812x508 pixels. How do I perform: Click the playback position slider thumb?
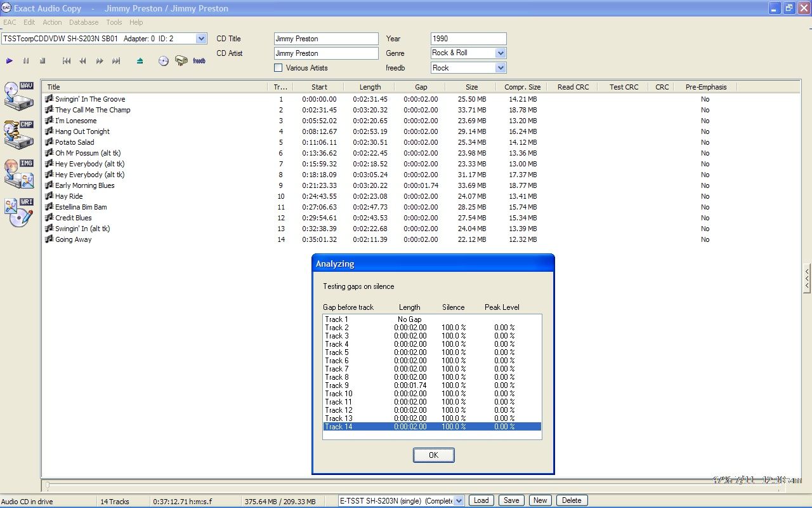pyautogui.click(x=47, y=486)
